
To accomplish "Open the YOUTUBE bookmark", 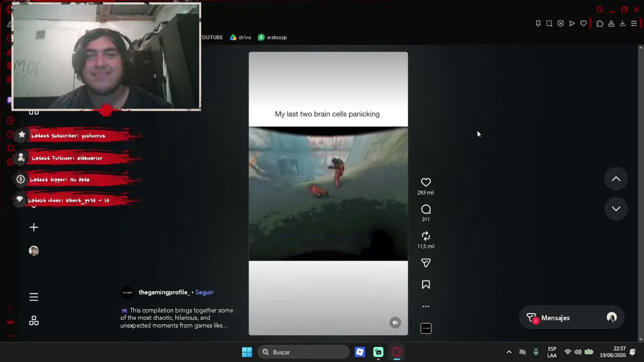I will (x=211, y=37).
